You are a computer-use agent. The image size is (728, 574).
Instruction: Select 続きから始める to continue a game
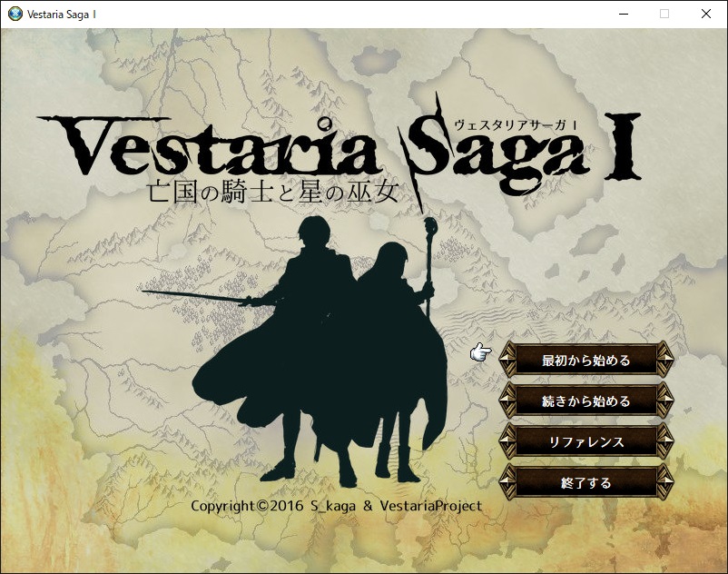585,401
